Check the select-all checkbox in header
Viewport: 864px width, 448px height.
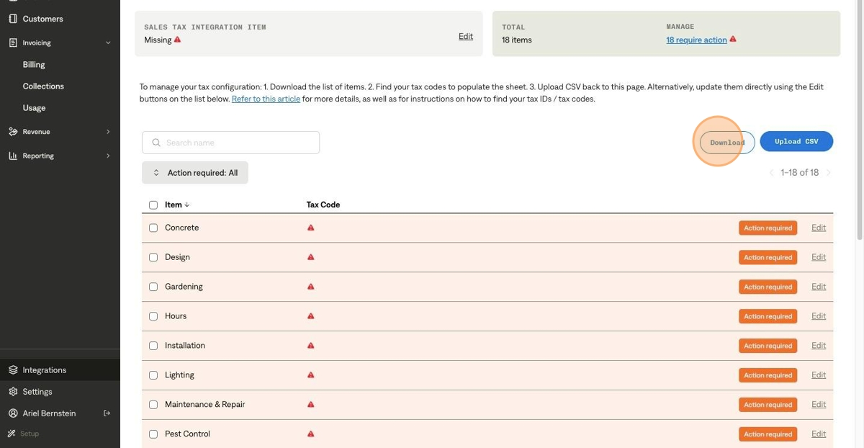[x=153, y=205]
